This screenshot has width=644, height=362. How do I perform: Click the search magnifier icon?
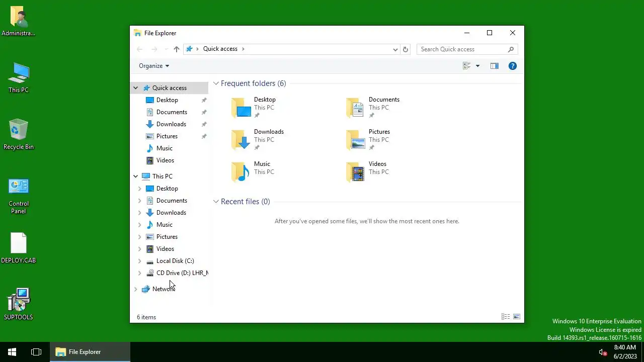[511, 49]
